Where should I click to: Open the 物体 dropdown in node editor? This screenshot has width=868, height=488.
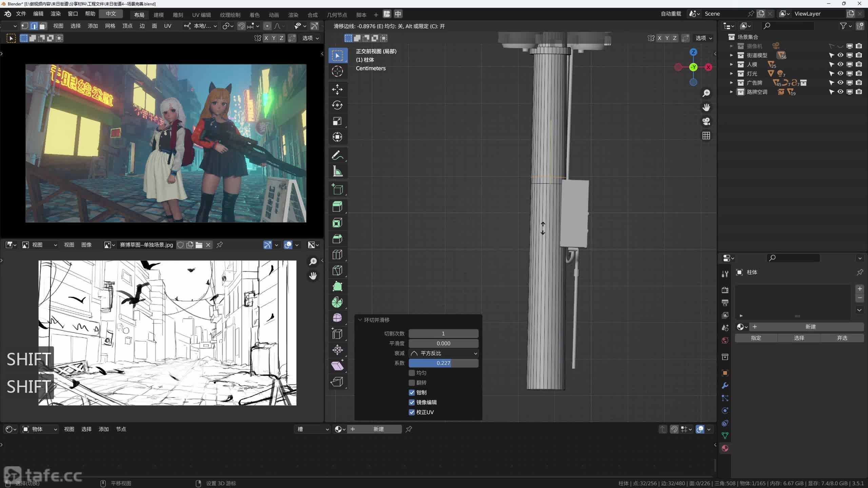pyautogui.click(x=39, y=429)
